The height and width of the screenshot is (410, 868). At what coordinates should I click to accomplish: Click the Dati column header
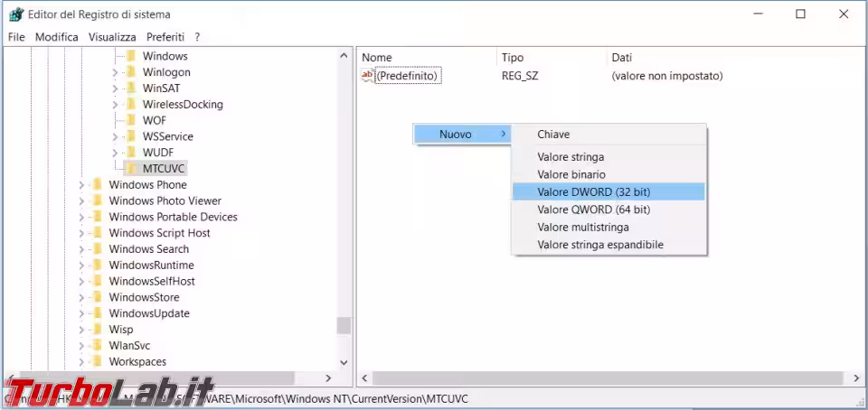click(622, 58)
